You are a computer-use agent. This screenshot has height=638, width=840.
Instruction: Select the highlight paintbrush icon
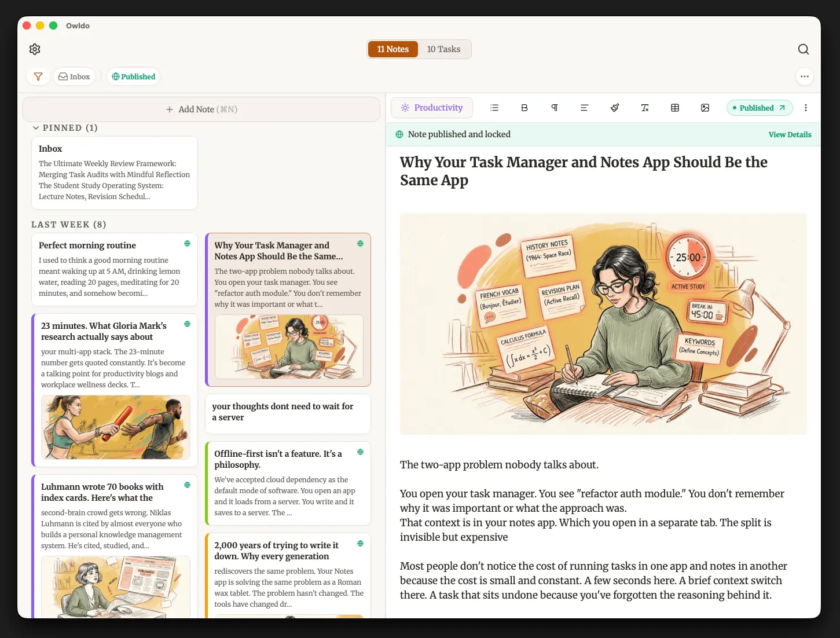click(615, 108)
